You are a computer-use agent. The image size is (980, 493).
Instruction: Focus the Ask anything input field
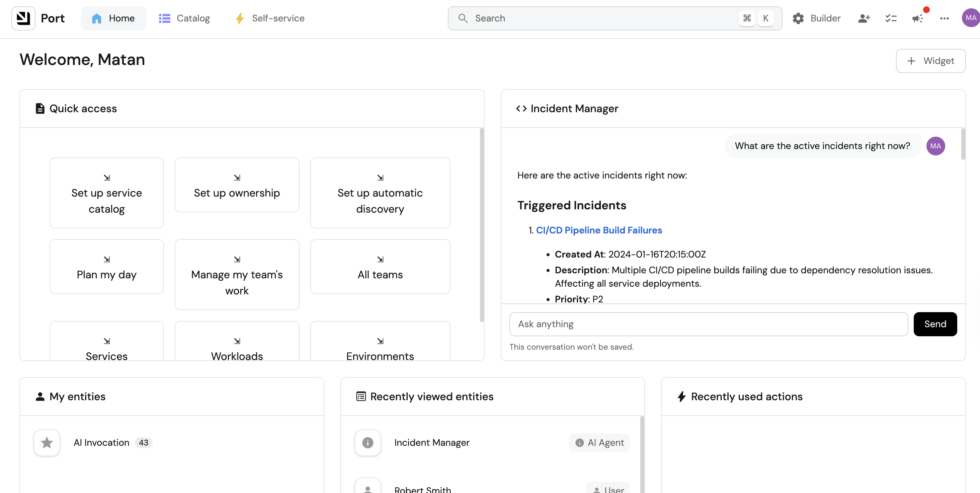(708, 324)
